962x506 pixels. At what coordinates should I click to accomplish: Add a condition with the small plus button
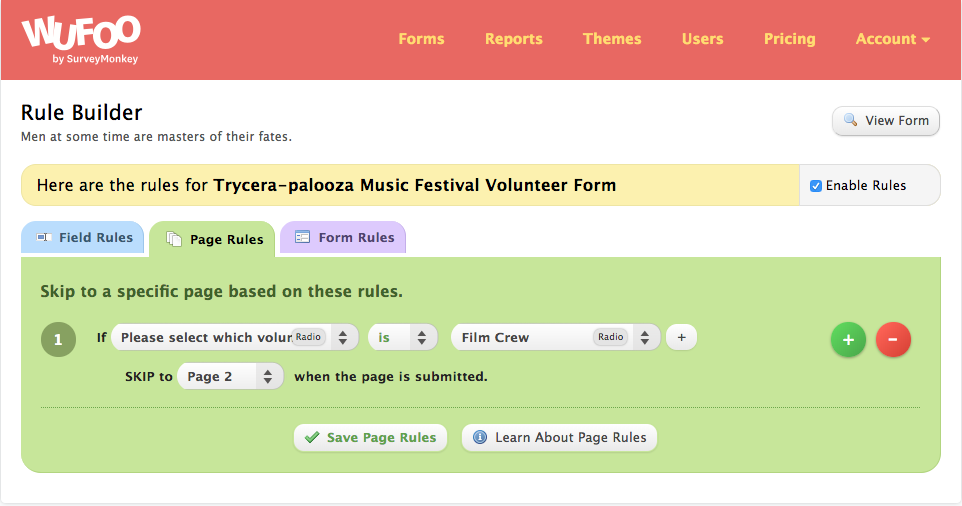[682, 337]
